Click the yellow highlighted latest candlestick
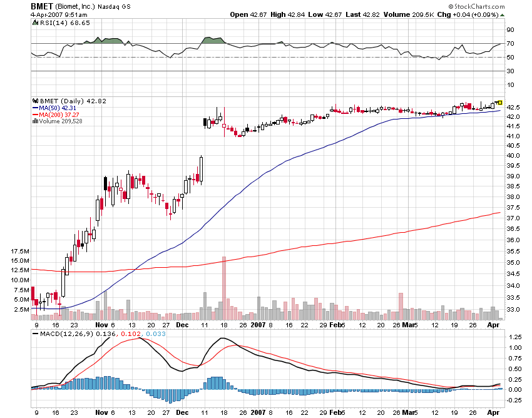The width and height of the screenshot is (532, 418). coord(500,102)
